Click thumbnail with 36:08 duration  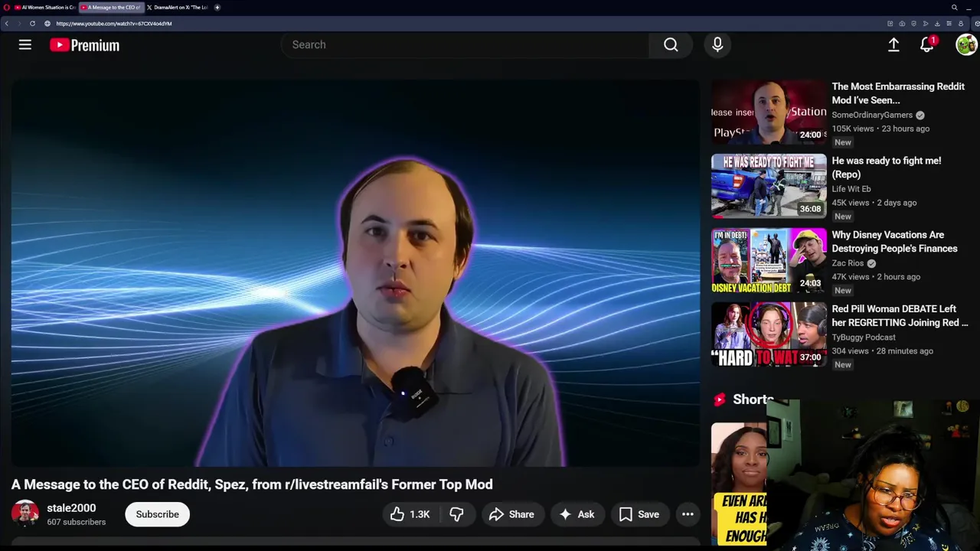point(769,187)
